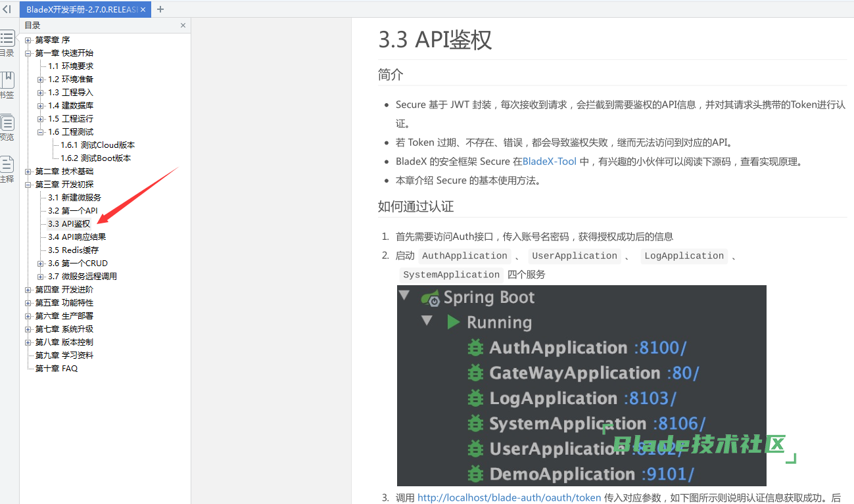This screenshot has width=854, height=504.
Task: Click the 简介 subheading
Action: coord(391,74)
